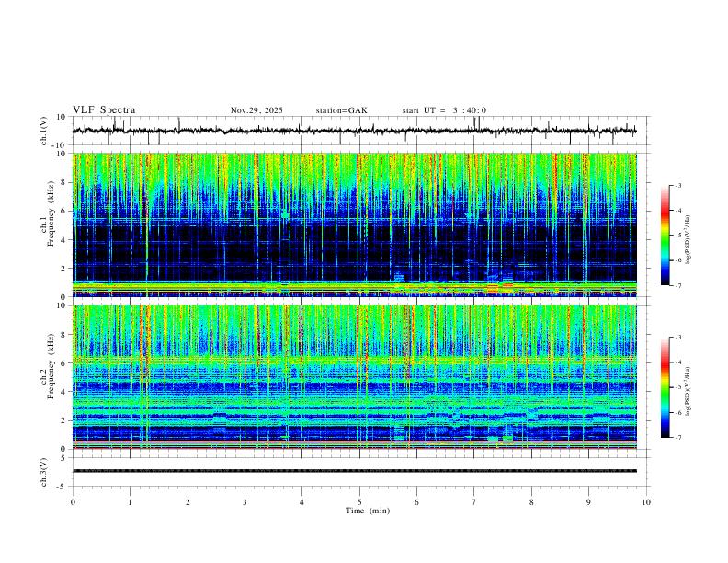Click the "ch.1(V)" waveform axis label
The image size is (728, 563).
pyautogui.click(x=44, y=131)
